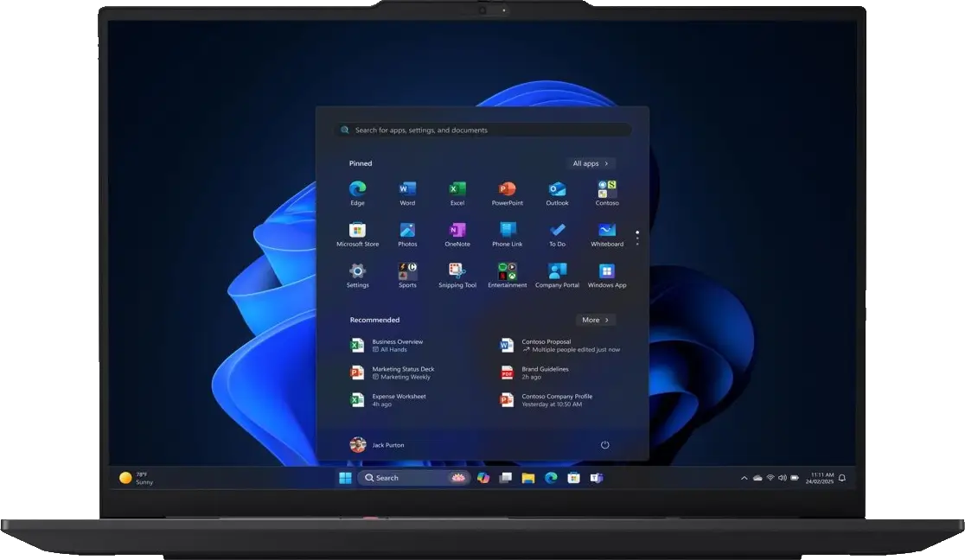Expand the All apps list
The height and width of the screenshot is (560, 965).
(591, 163)
